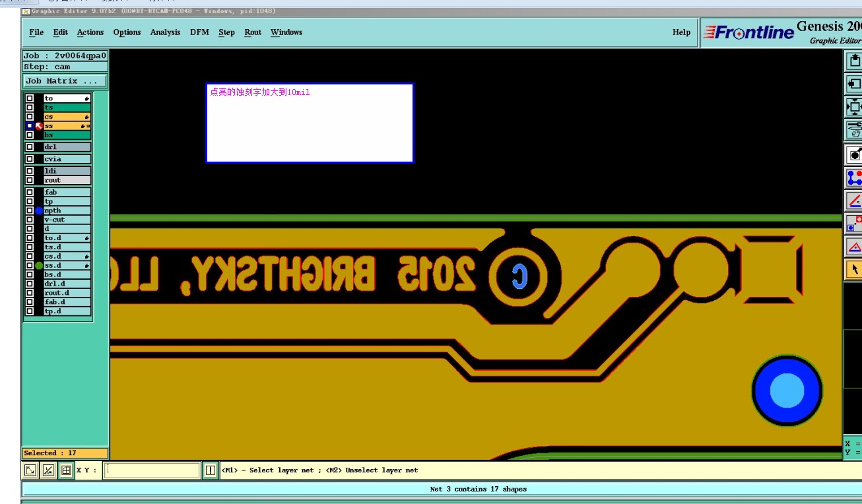This screenshot has height=504, width=862.
Task: Toggle the grid snap icon near X Y
Action: (66, 470)
